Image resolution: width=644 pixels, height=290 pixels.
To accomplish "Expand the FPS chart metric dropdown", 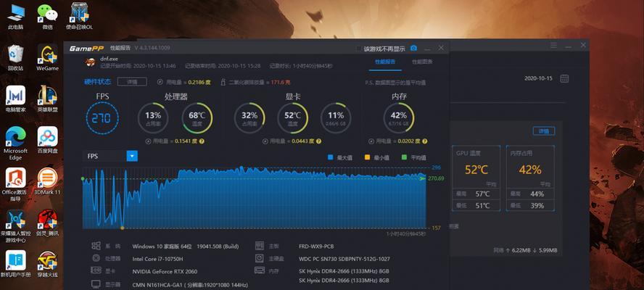I will point(132,156).
